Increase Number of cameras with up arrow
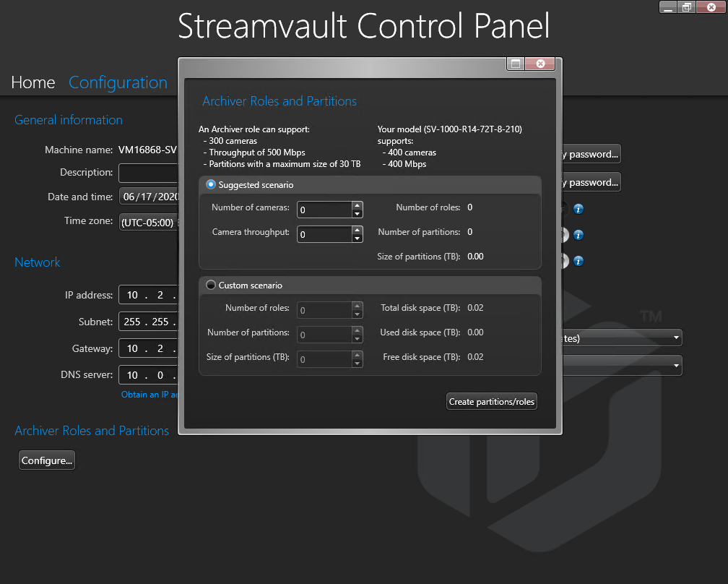The width and height of the screenshot is (728, 584). pyautogui.click(x=357, y=205)
